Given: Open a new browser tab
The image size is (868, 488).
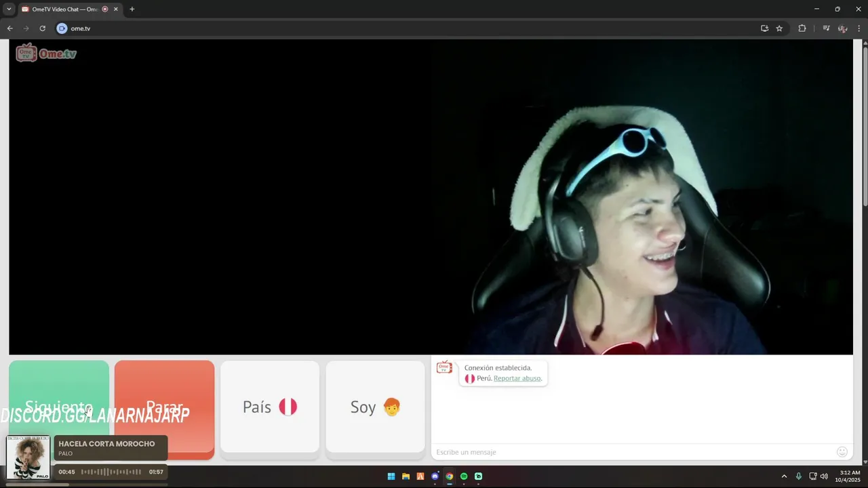Looking at the screenshot, I should click(x=132, y=9).
